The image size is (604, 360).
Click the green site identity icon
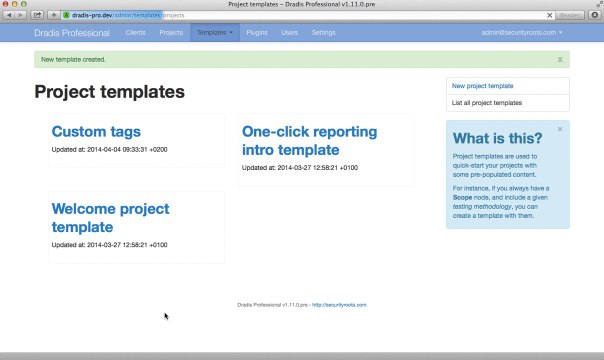(66, 15)
